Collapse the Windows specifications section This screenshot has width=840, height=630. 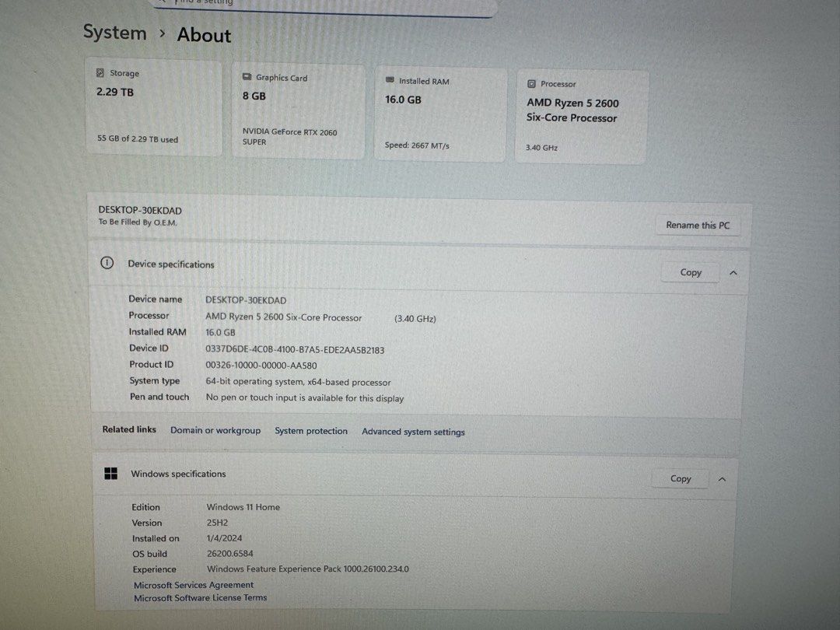click(x=722, y=478)
